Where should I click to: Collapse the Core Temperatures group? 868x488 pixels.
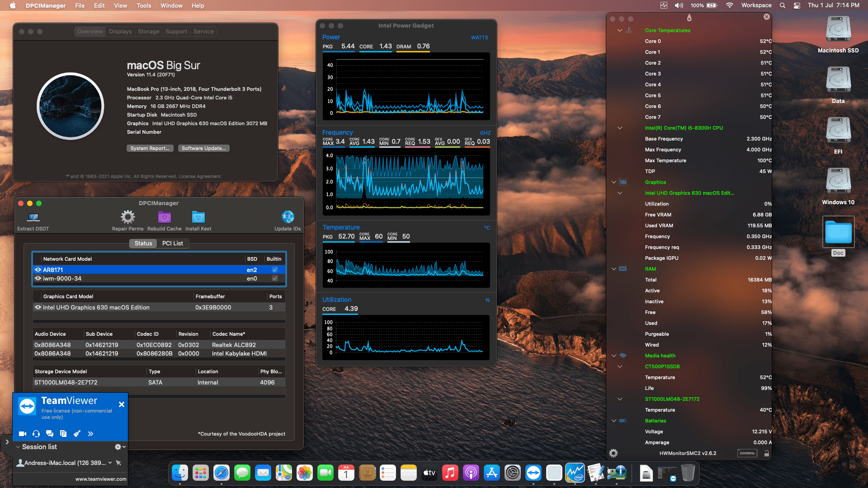620,30
